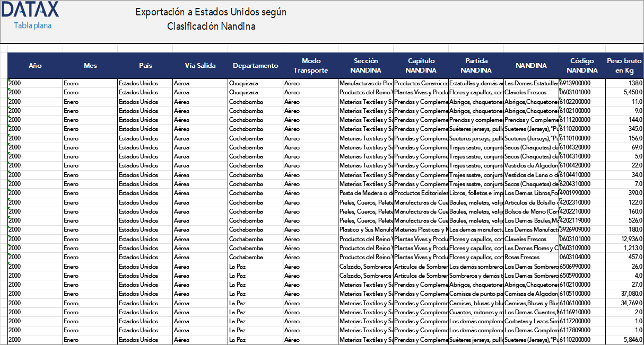
Task: Click the Productos Editoriales chapter cell
Action: click(x=421, y=193)
